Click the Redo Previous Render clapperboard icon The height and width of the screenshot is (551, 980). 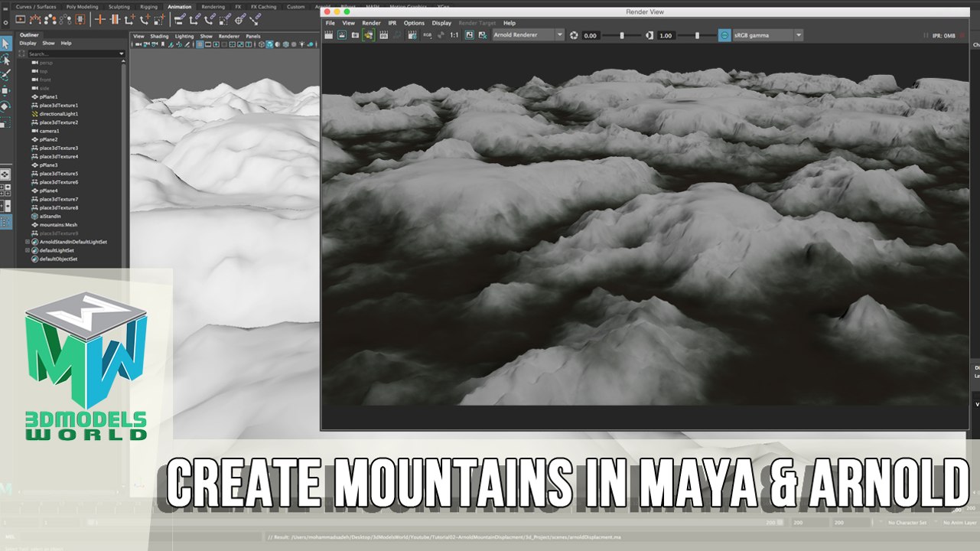pyautogui.click(x=328, y=35)
